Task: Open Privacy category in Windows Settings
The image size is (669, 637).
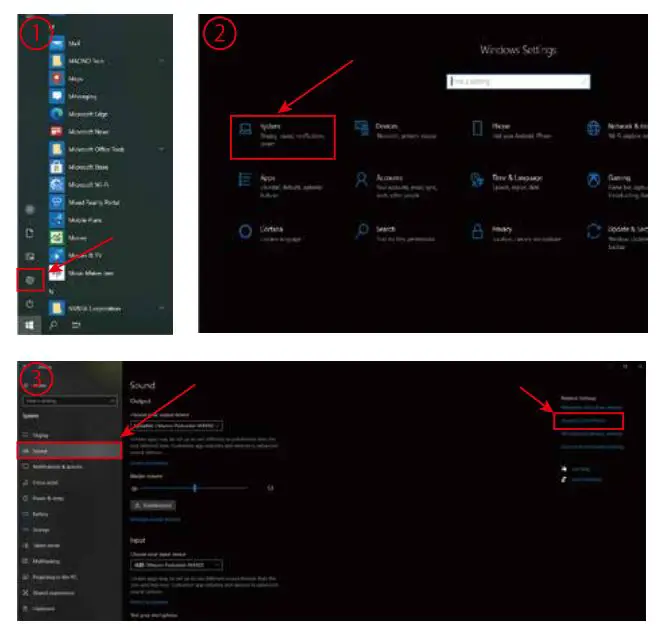Action: click(x=515, y=233)
